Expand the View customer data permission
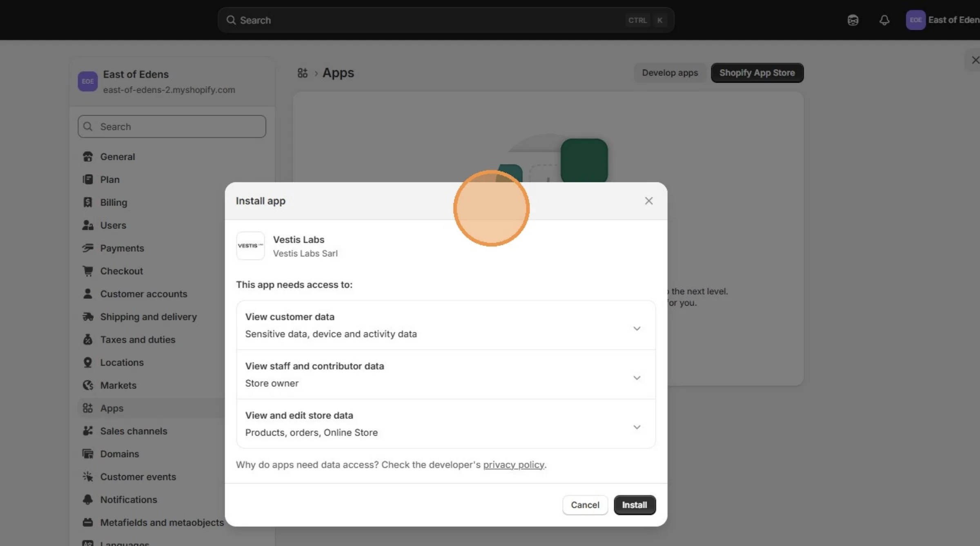The image size is (980, 546). tap(446, 325)
